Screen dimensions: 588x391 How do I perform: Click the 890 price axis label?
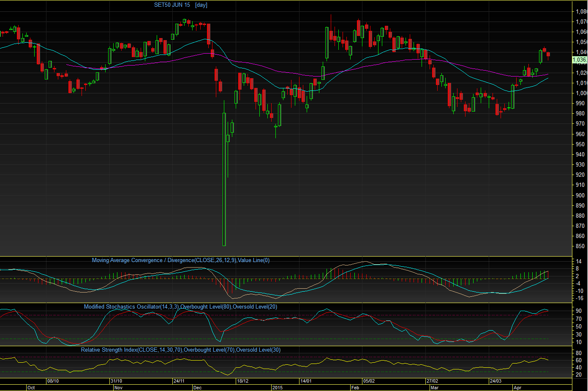tap(580, 205)
